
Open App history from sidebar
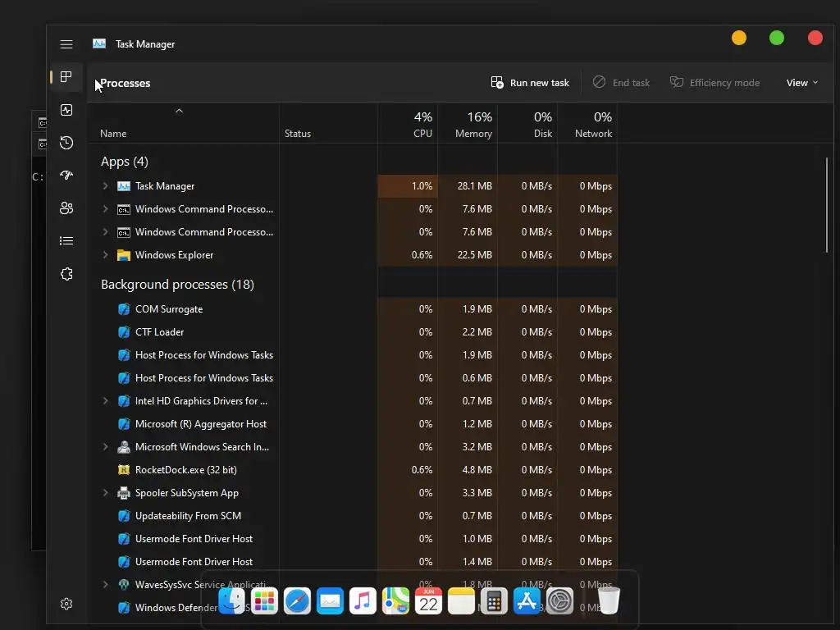click(66, 143)
